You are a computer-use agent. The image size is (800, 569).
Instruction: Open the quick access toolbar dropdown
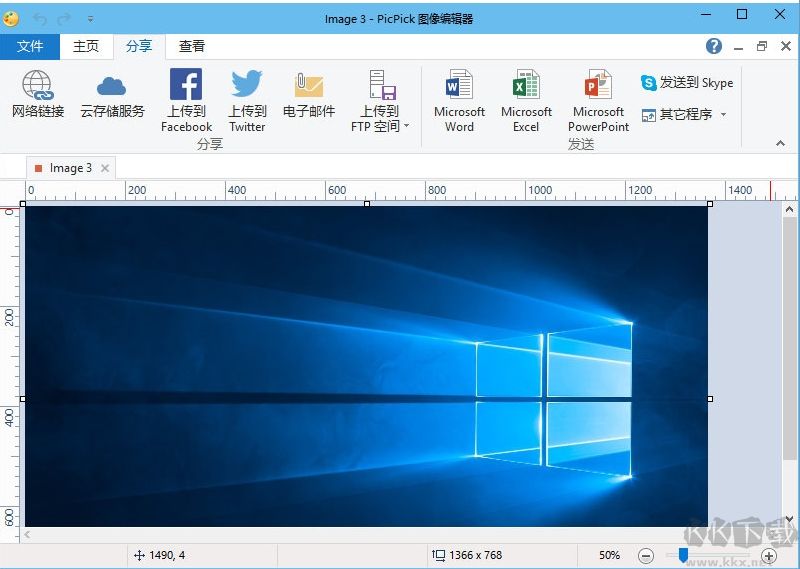tap(90, 19)
